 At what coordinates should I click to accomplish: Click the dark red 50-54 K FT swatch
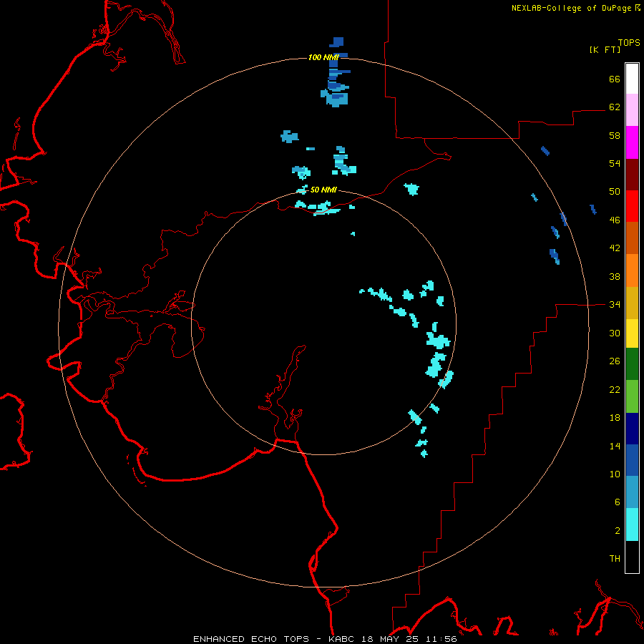632,174
